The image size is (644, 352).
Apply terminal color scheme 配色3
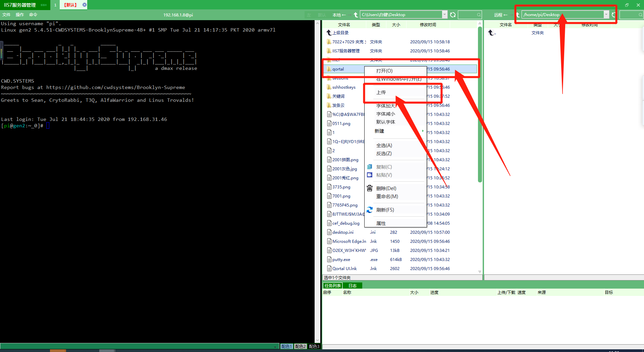(314, 346)
